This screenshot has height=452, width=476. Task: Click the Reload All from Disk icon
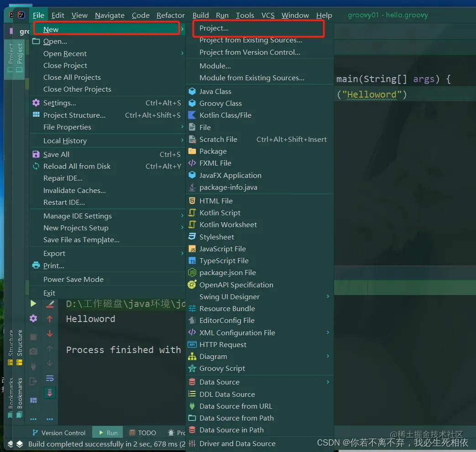coord(36,166)
